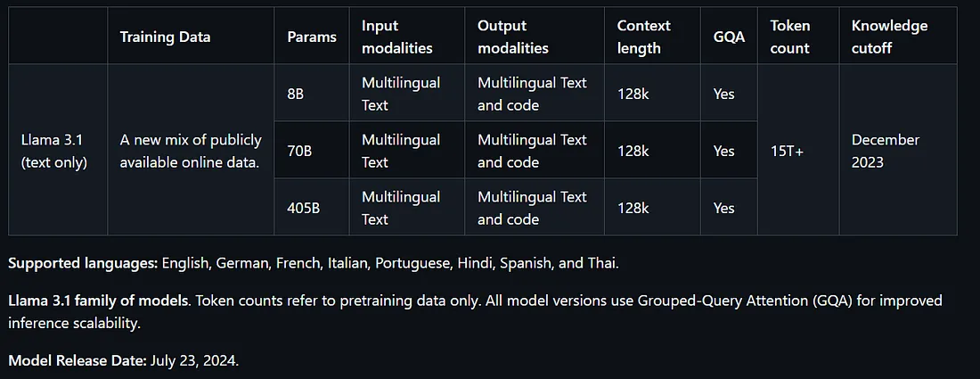Screen dimensions: 980x379
Task: Select the Input modalities header cell
Action: tap(407, 37)
